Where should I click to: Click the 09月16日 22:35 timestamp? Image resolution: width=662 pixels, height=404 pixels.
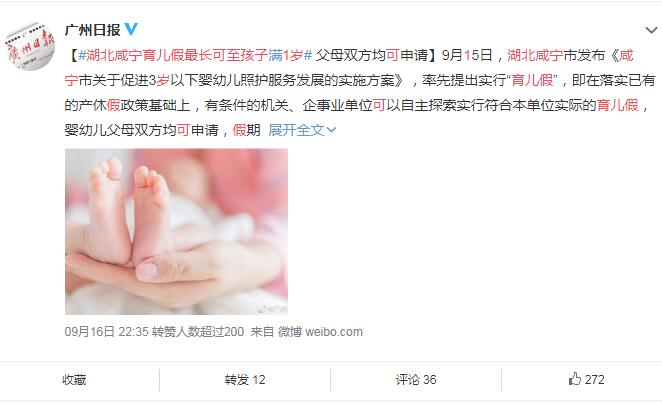(106, 332)
